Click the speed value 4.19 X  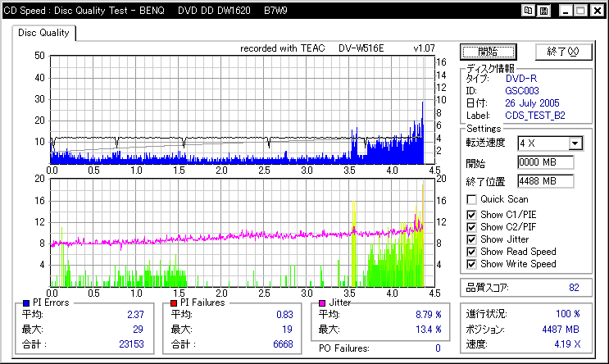tap(567, 344)
